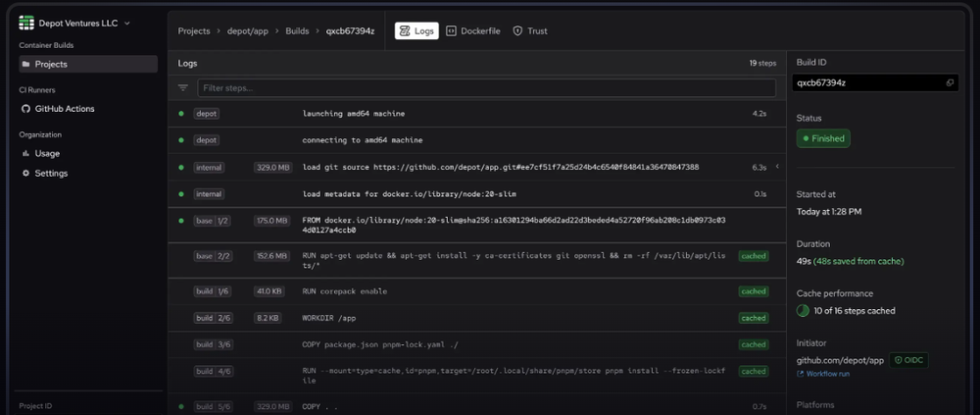980x415 pixels.
Task: Select the WORKDIR /app step
Action: click(x=477, y=318)
